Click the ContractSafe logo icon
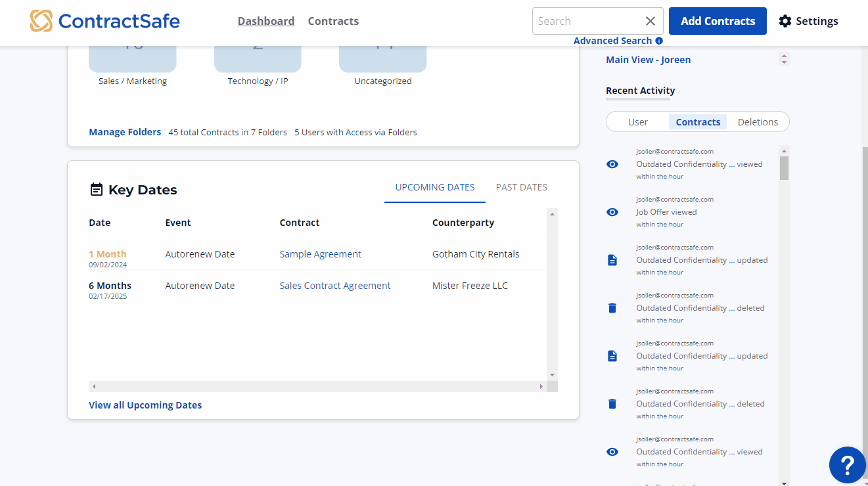 (x=41, y=21)
